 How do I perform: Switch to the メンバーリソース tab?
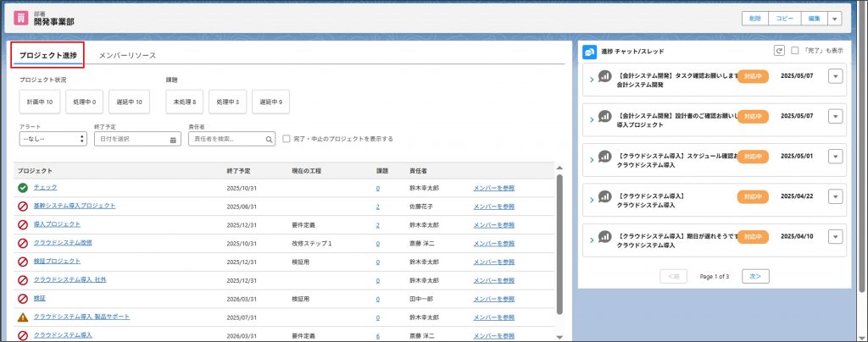127,55
